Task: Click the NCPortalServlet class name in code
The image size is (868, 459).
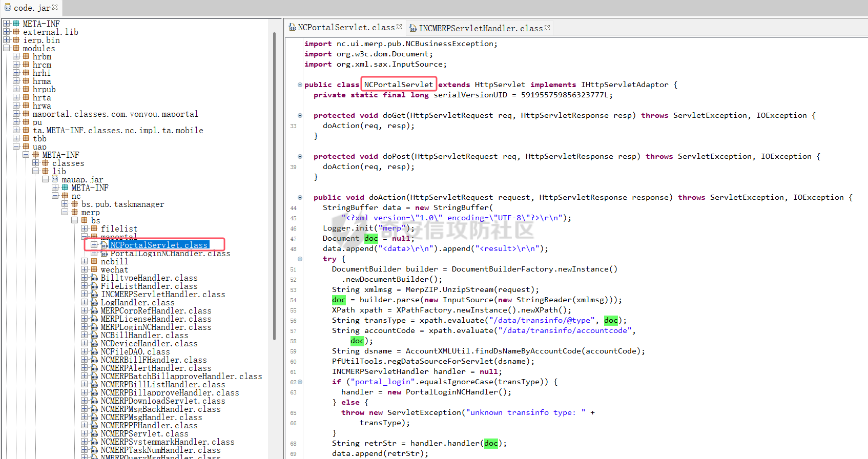Action: pyautogui.click(x=399, y=85)
